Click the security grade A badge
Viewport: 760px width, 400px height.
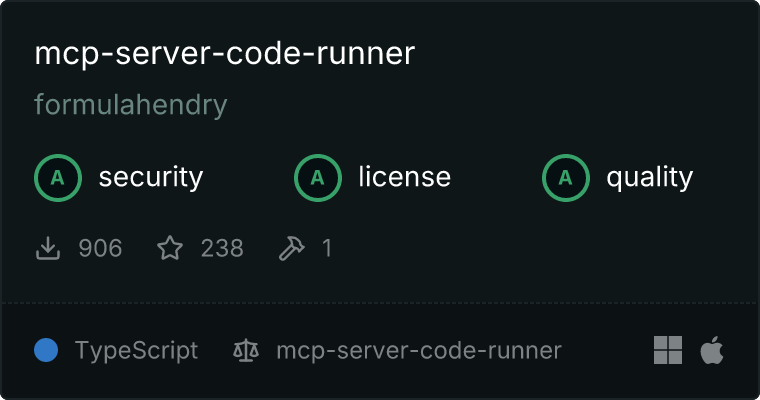(58, 177)
